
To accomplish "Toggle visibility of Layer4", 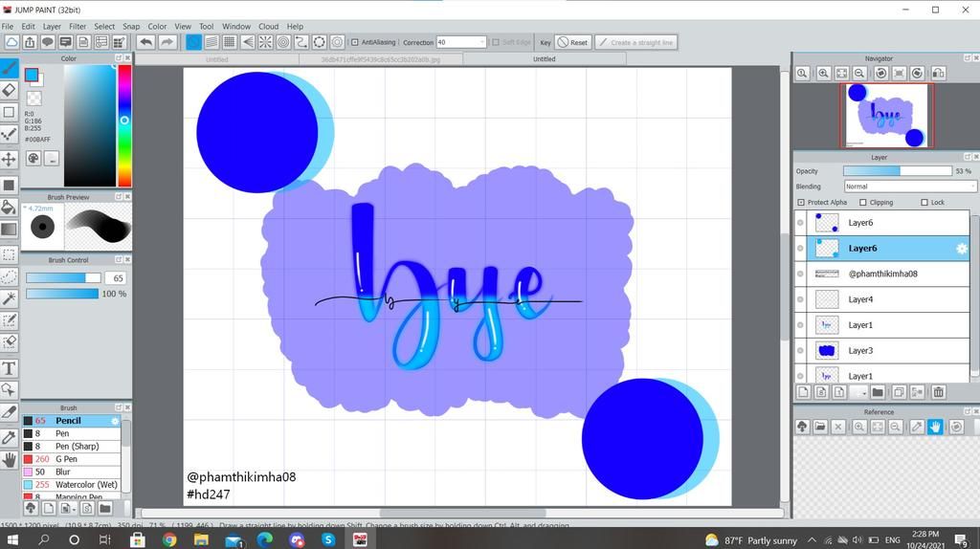I will [800, 299].
